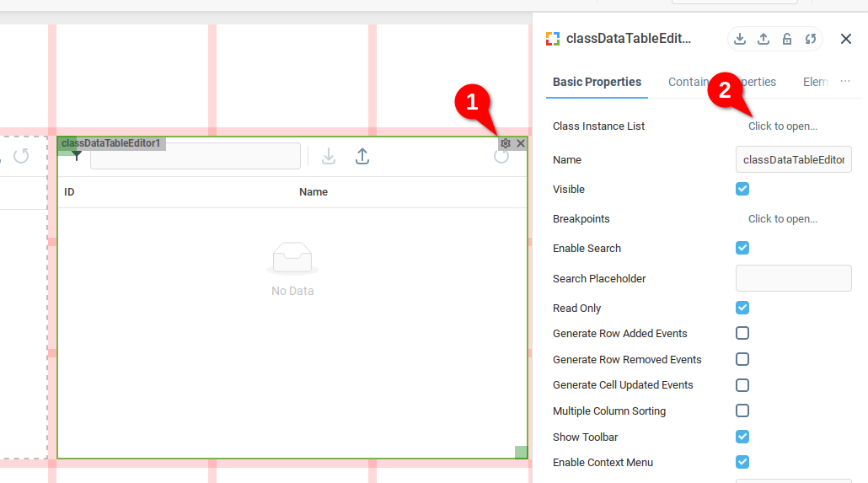The width and height of the screenshot is (868, 483).
Task: Click the table toolbar download icon
Action: (x=329, y=156)
